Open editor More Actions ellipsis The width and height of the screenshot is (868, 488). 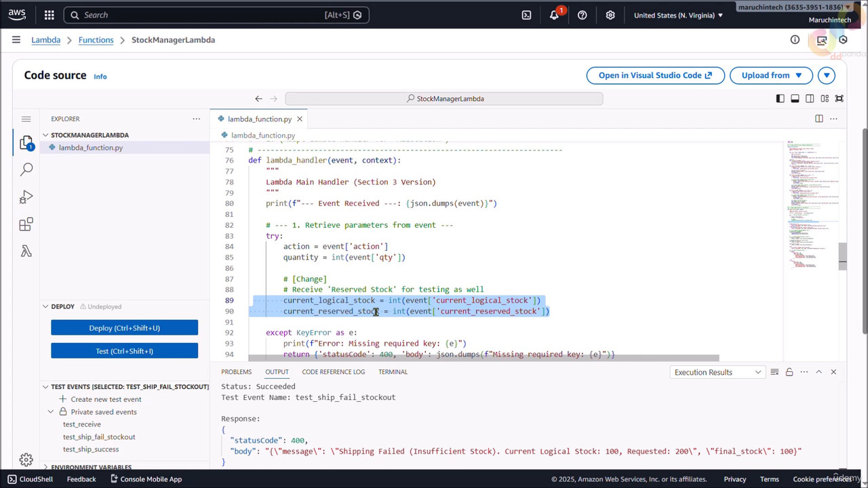pos(834,119)
